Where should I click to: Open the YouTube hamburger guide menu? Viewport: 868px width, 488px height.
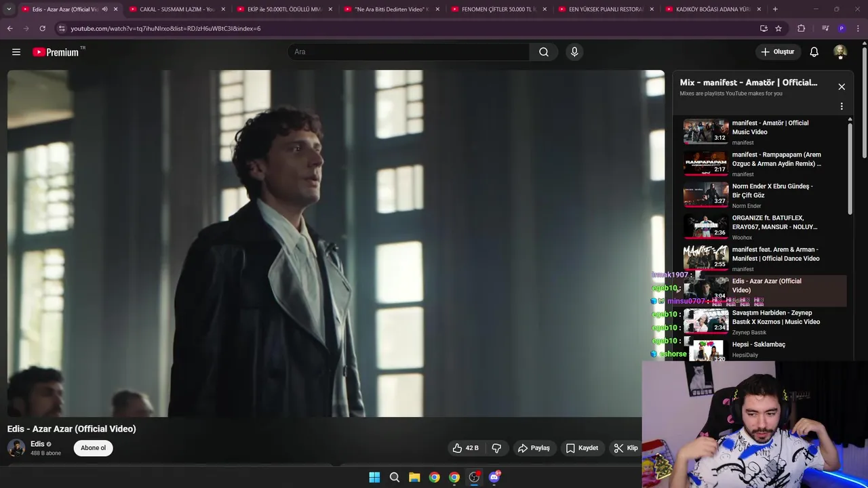[x=16, y=52]
